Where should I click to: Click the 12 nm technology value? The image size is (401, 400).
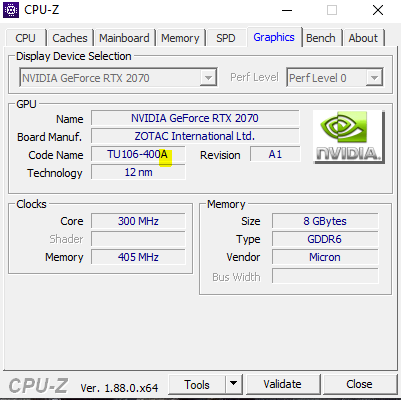point(138,172)
